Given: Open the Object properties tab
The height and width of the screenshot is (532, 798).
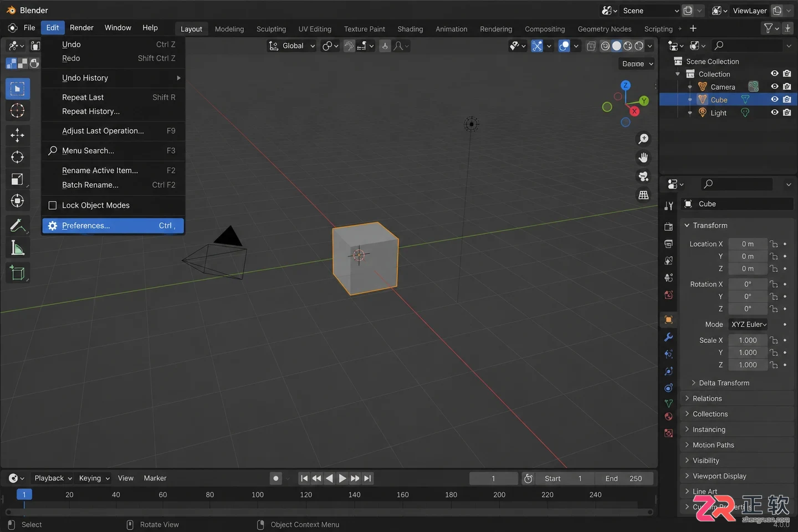Looking at the screenshot, I should [669, 320].
